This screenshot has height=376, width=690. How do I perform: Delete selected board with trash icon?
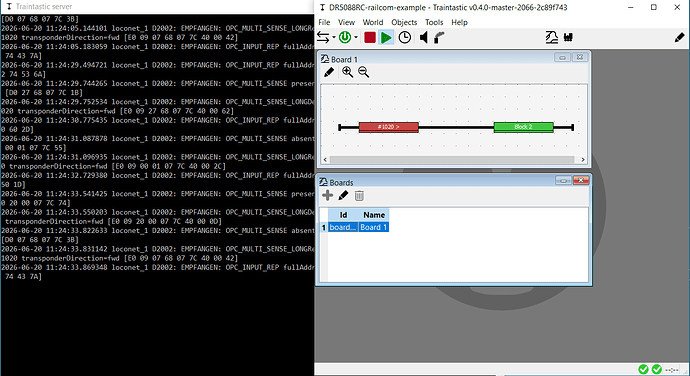[x=359, y=195]
